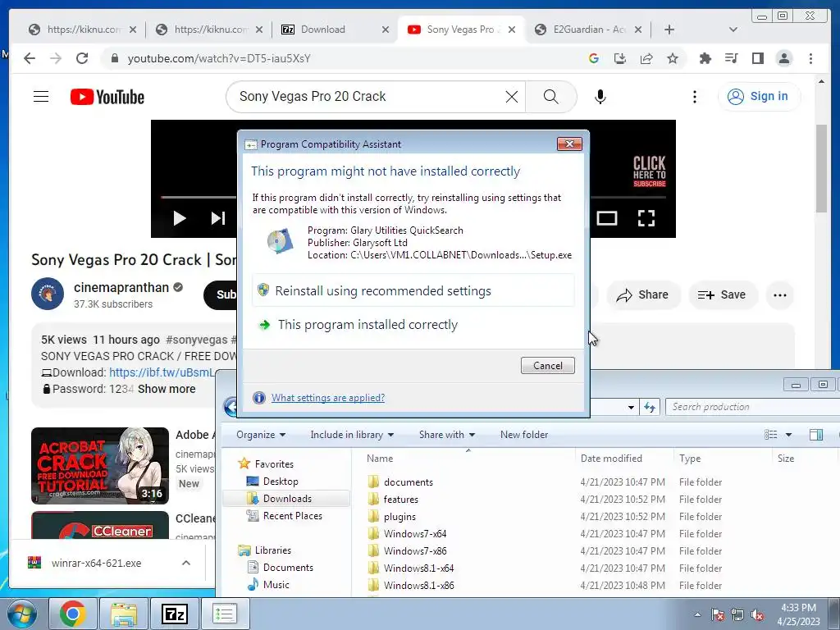Switch to E2Guardian tab
Screen dimensions: 840x630
click(587, 30)
